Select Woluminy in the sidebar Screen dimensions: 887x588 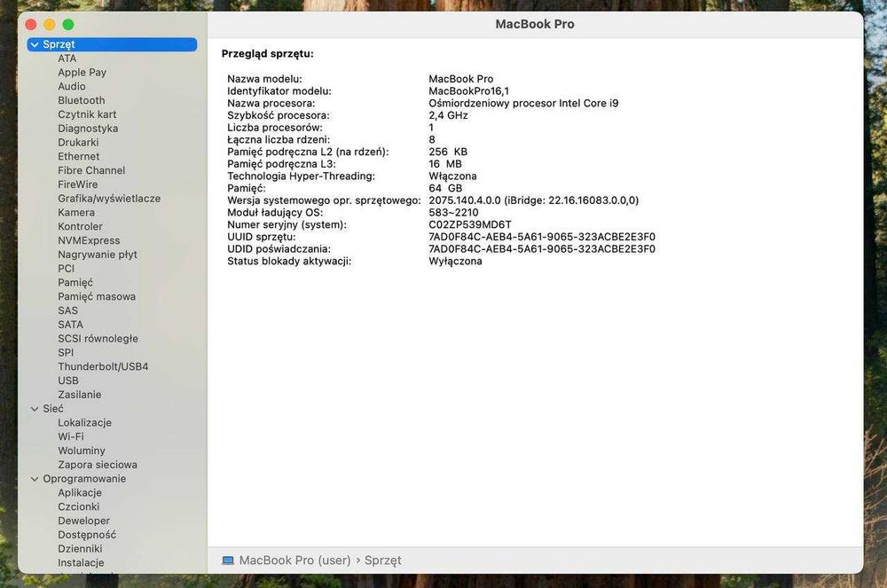(x=82, y=451)
